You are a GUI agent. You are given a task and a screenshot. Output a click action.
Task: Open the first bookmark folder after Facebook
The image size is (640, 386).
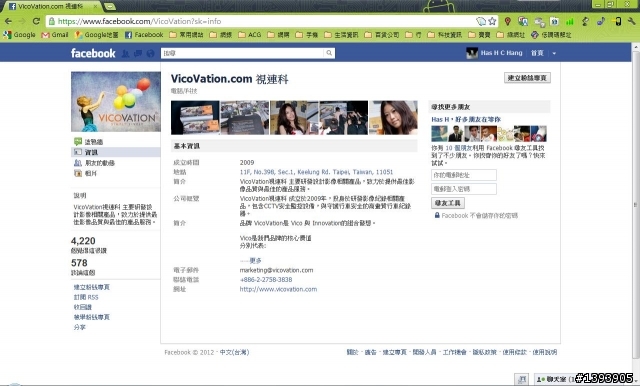pyautogui.click(x=186, y=35)
